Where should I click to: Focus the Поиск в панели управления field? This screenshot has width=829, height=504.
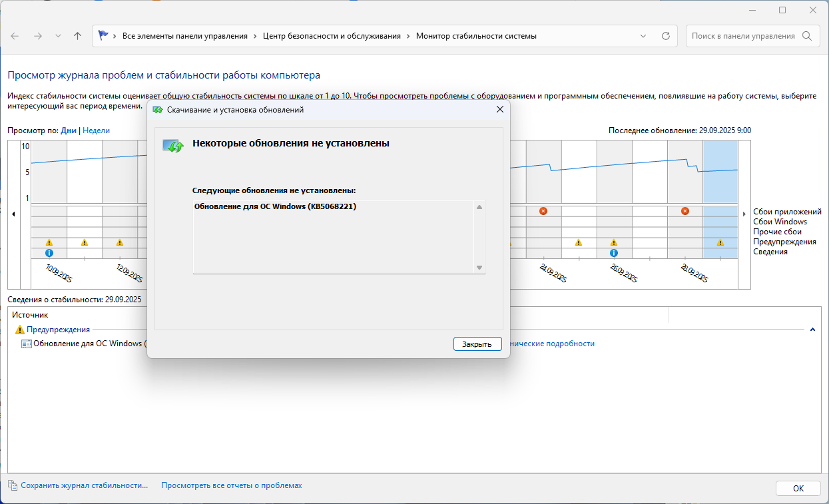click(742, 36)
